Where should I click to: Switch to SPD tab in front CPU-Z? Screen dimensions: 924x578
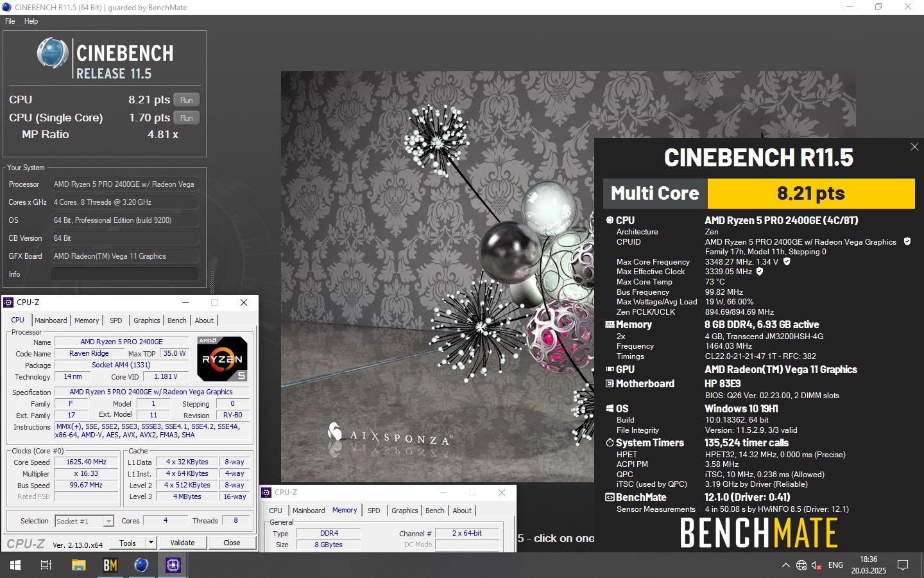[116, 320]
